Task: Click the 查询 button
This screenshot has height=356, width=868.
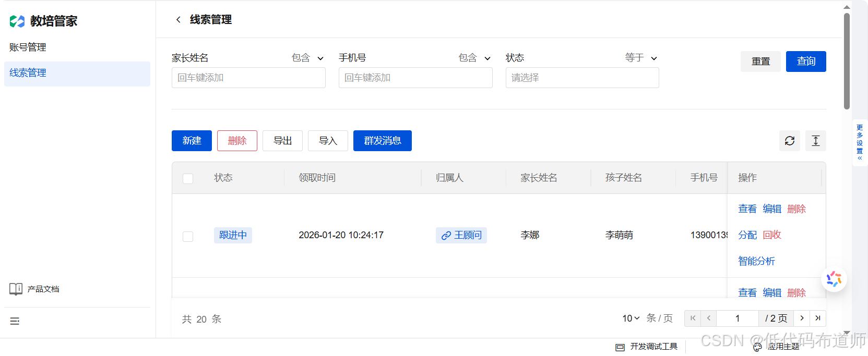Action: (806, 62)
